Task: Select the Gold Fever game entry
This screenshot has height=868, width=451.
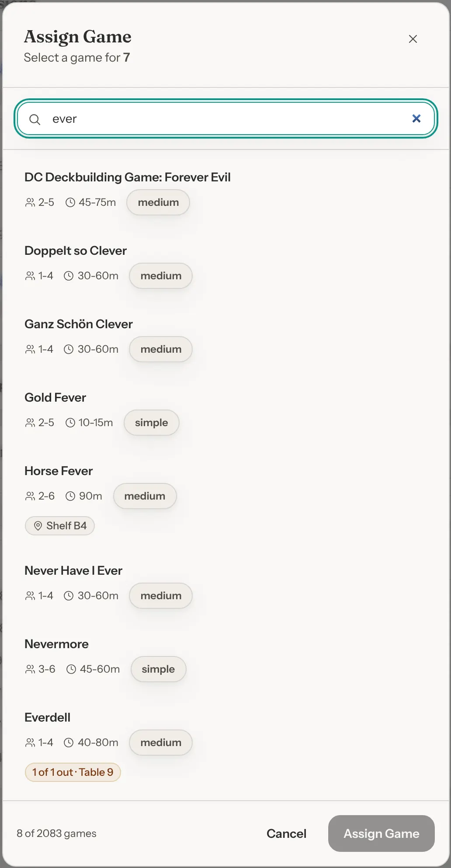Action: coord(225,411)
